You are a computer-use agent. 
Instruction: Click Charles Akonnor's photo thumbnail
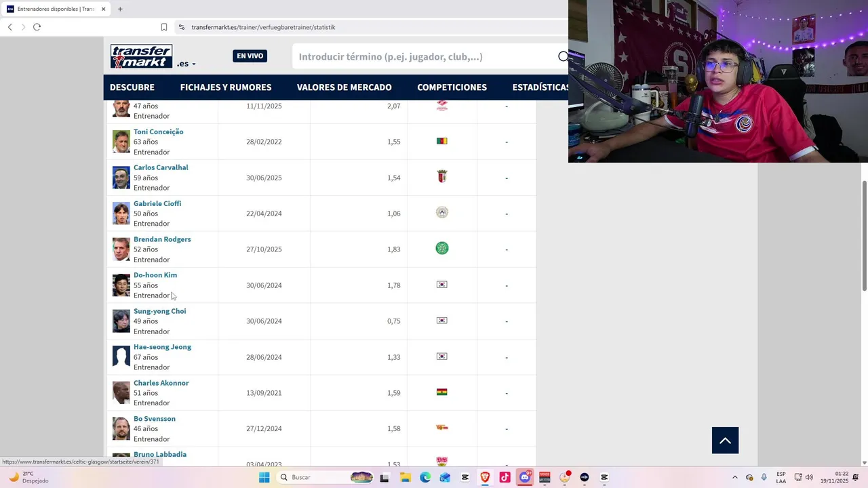click(x=121, y=393)
